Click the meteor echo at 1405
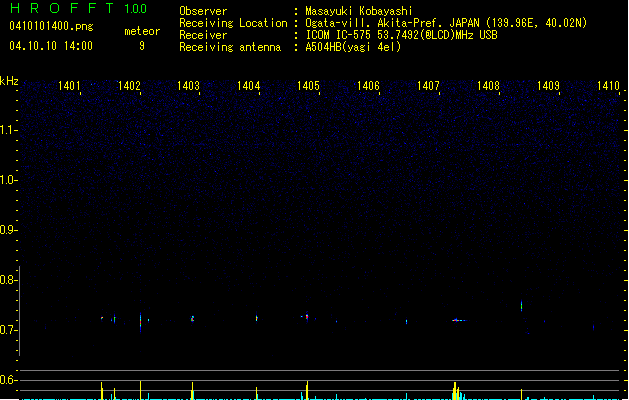The height and width of the screenshot is (400, 629). [x=307, y=317]
